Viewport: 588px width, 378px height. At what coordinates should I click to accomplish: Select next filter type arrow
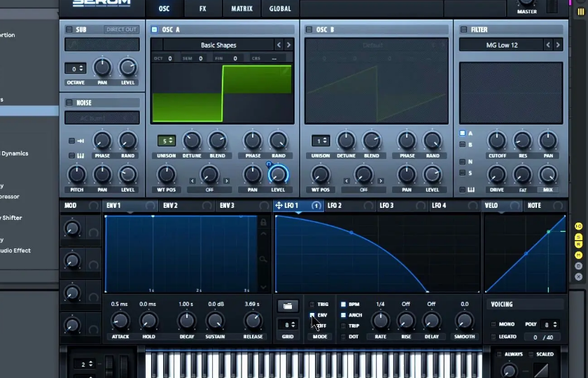[558, 45]
